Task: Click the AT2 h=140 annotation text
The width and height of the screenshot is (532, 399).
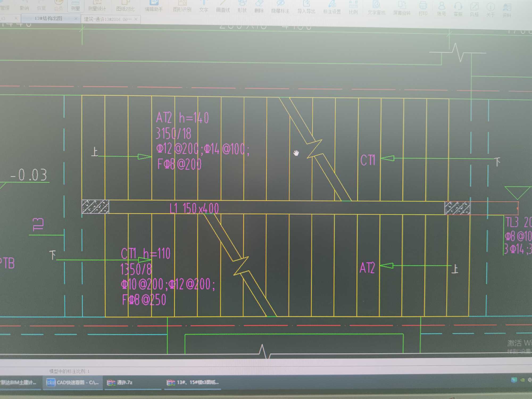Action: pyautogui.click(x=182, y=118)
